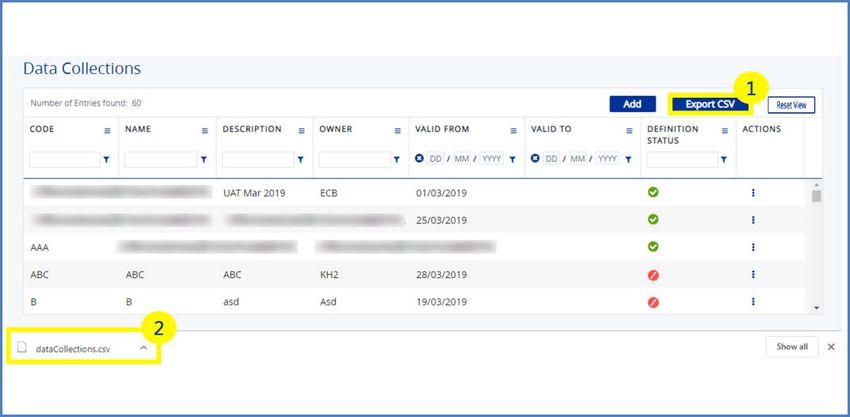Click the DD field in VALID FROM filter
The image size is (850, 417).
[436, 159]
